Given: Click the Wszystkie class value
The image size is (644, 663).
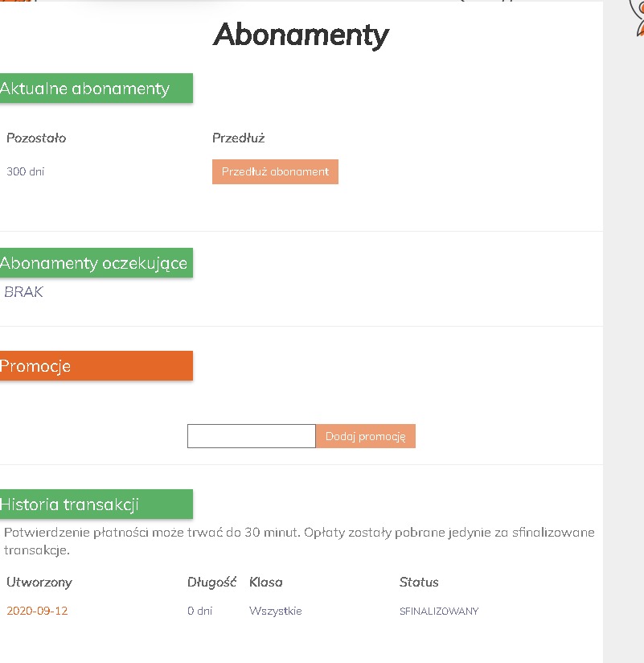Looking at the screenshot, I should tap(276, 611).
